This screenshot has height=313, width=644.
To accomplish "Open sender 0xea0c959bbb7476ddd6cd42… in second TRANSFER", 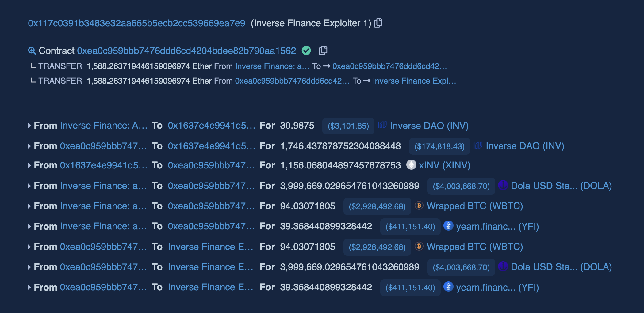I will tap(292, 81).
